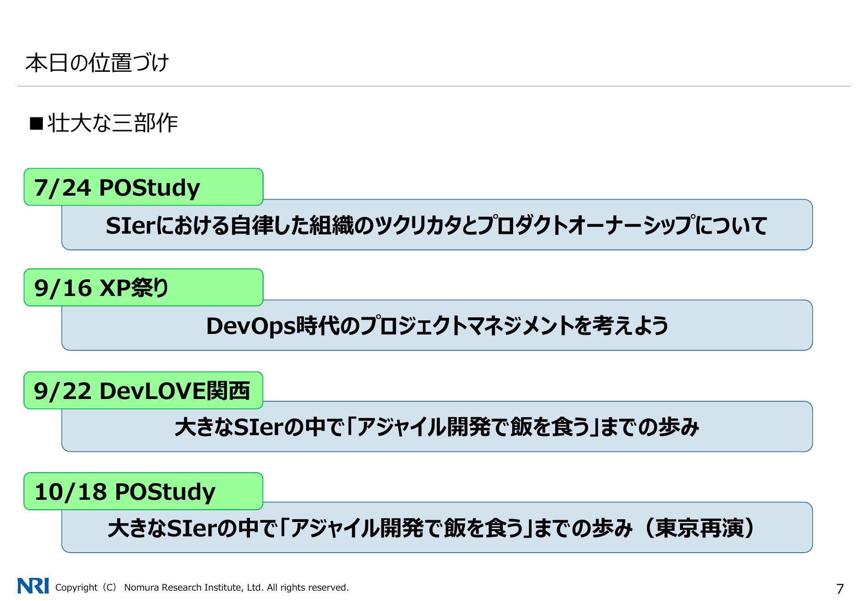
Task: Click the green 9/22 DevLOVE関西 label
Action: pos(143,390)
